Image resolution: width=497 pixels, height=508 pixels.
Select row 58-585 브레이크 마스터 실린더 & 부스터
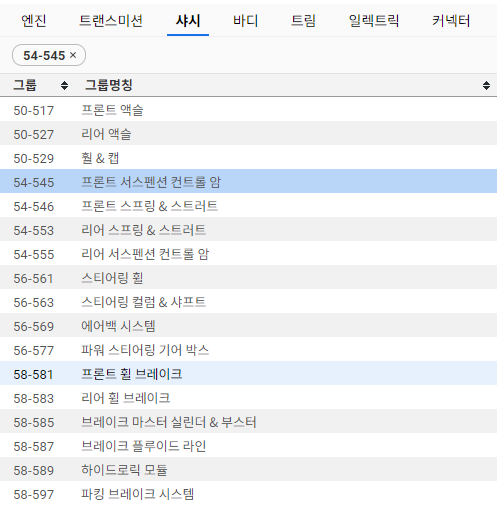[248, 421]
